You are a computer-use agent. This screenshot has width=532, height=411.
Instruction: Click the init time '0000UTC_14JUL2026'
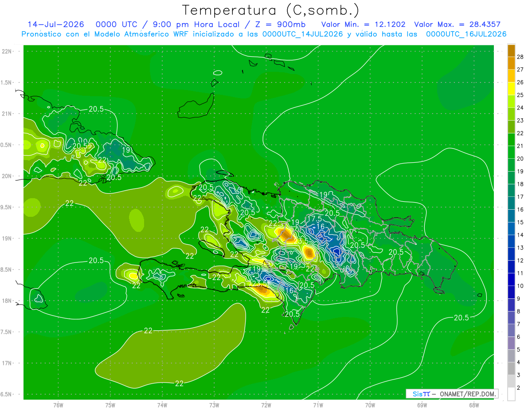click(x=302, y=34)
